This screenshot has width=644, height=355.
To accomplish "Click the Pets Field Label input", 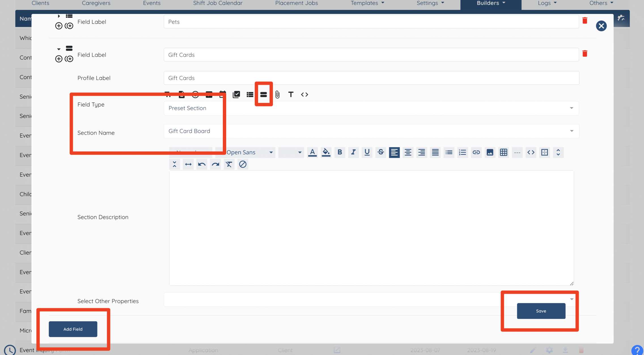I will tap(371, 22).
